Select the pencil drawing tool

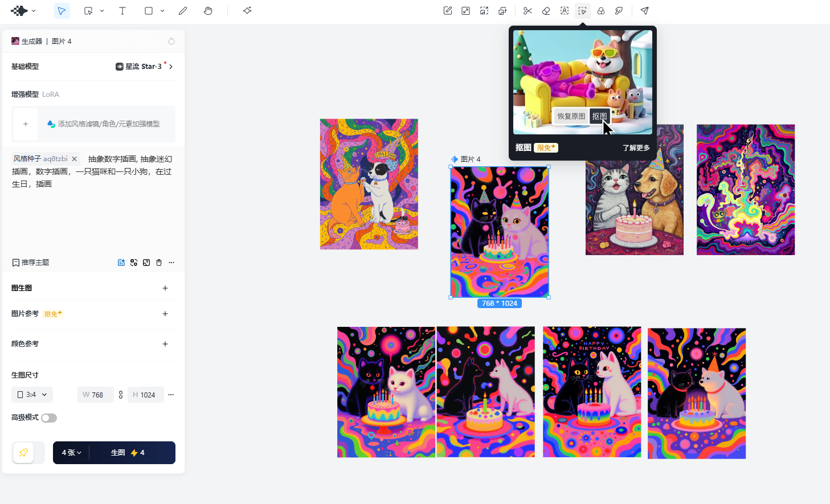tap(183, 11)
